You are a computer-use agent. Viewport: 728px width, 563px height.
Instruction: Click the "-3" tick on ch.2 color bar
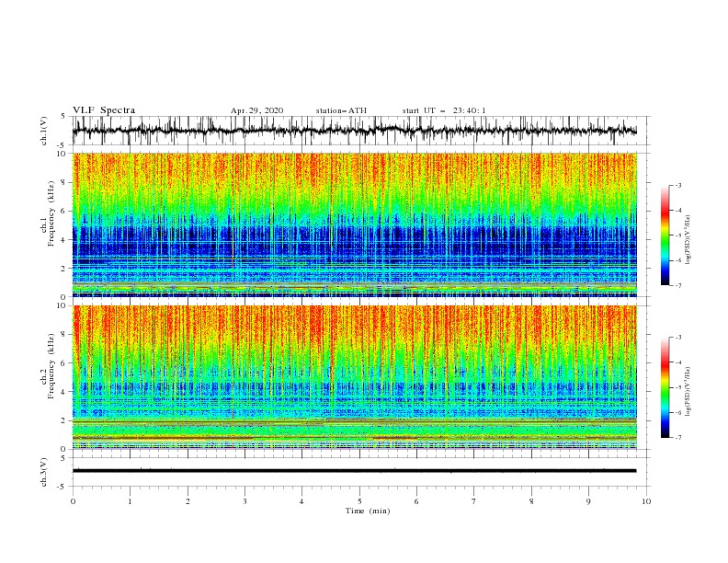click(x=678, y=338)
